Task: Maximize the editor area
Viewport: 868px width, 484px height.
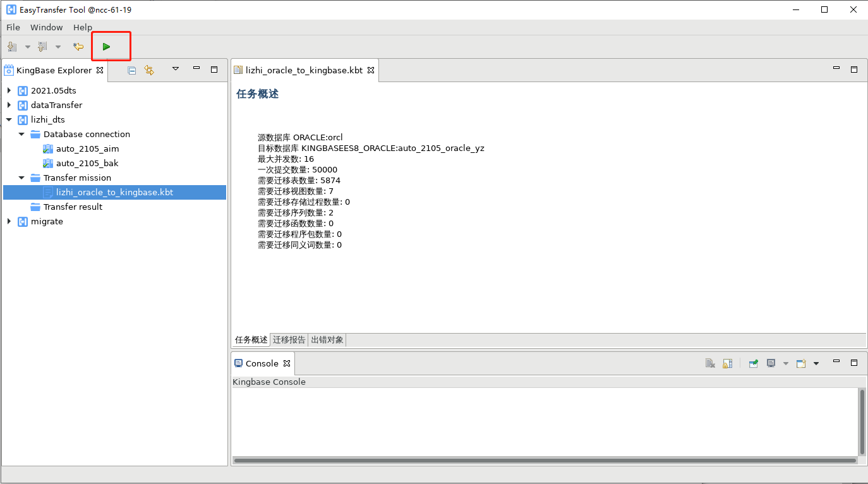Action: (x=854, y=70)
